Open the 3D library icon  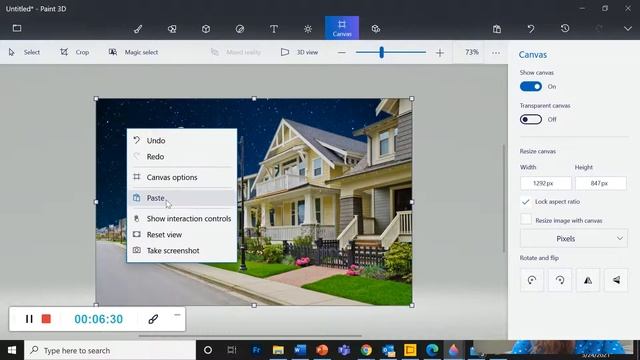click(x=376, y=29)
